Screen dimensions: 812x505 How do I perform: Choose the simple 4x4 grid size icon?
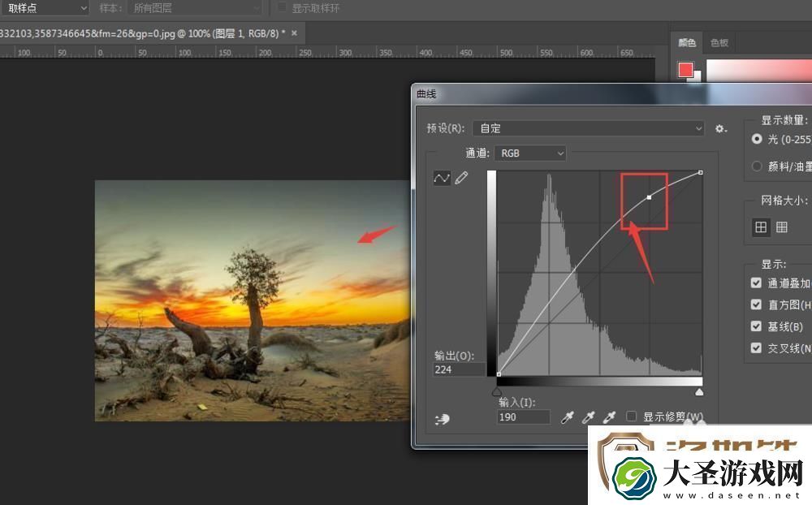(761, 227)
